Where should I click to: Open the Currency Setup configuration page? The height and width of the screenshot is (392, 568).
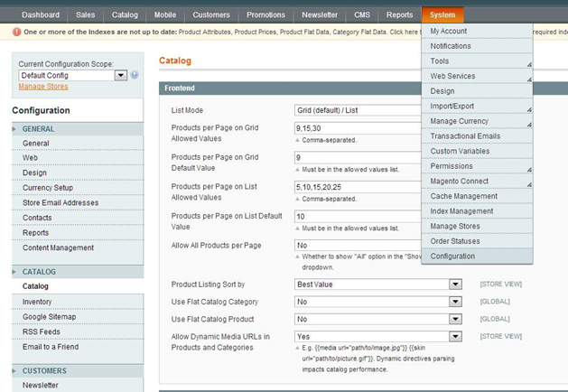pyautogui.click(x=48, y=188)
